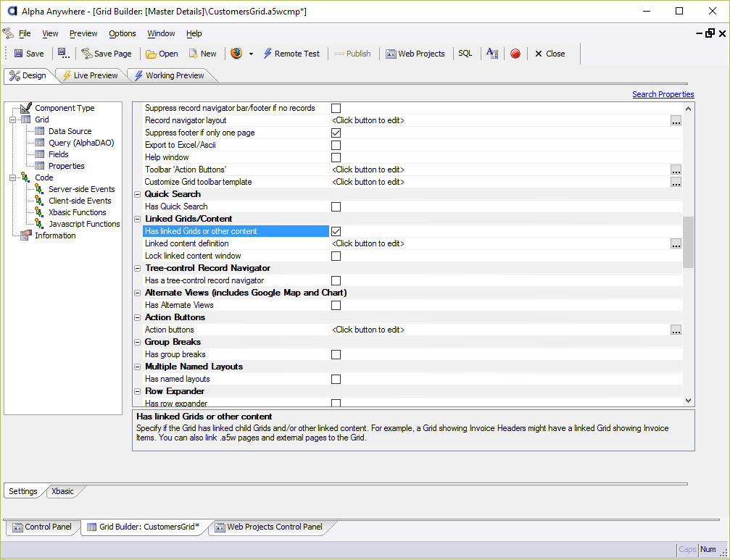Edit Customize Grid toolbar template ellipsis button
The width and height of the screenshot is (730, 560).
(x=676, y=183)
